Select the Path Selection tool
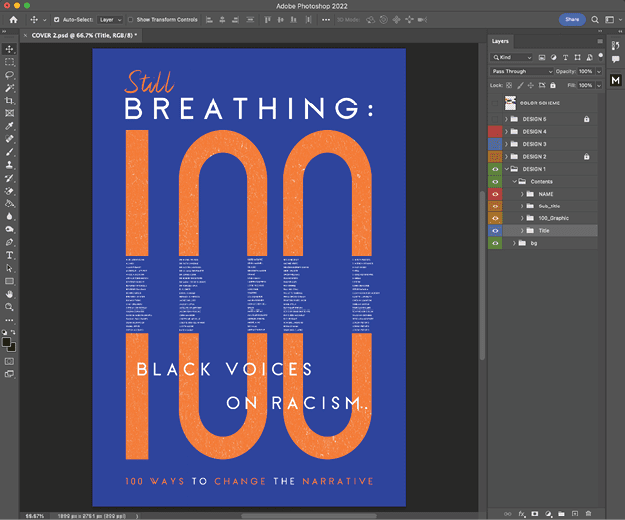This screenshot has height=520, width=625. (x=9, y=268)
